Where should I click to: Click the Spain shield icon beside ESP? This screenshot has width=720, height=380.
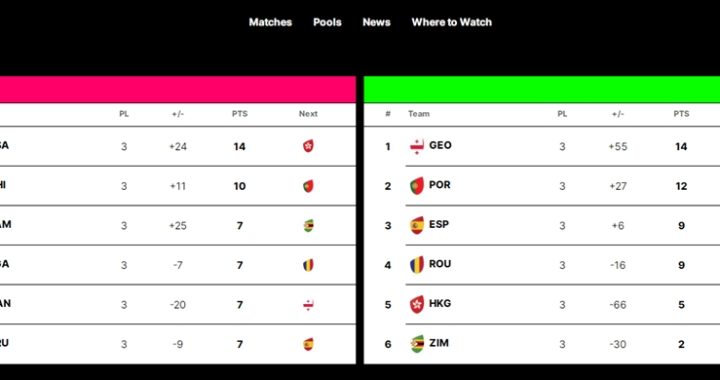416,225
